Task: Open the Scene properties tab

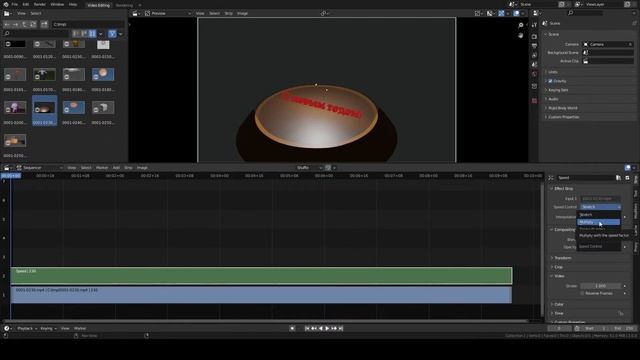Action: pos(534,64)
